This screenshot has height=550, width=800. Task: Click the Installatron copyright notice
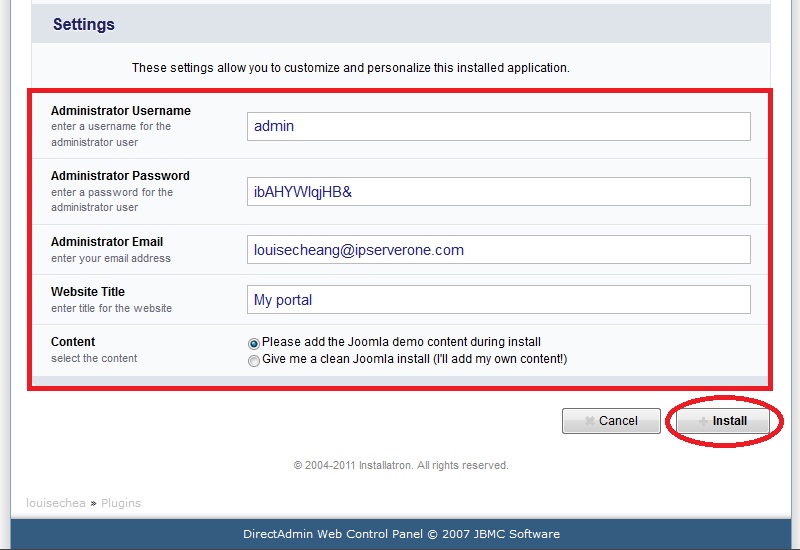click(x=401, y=465)
